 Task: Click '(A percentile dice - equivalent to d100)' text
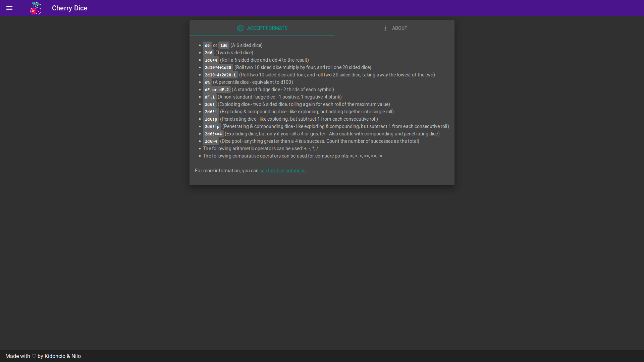pyautogui.click(x=253, y=82)
